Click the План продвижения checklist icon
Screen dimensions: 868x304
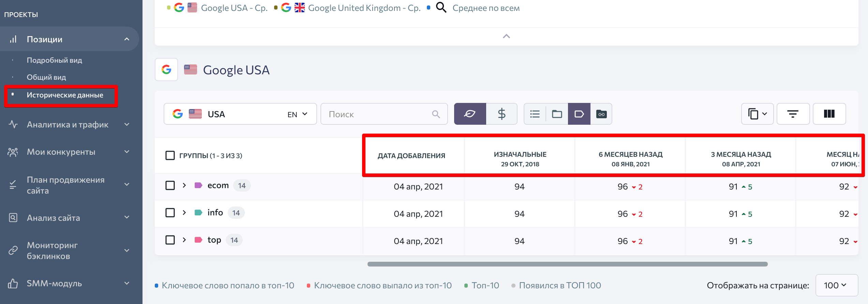click(x=13, y=185)
